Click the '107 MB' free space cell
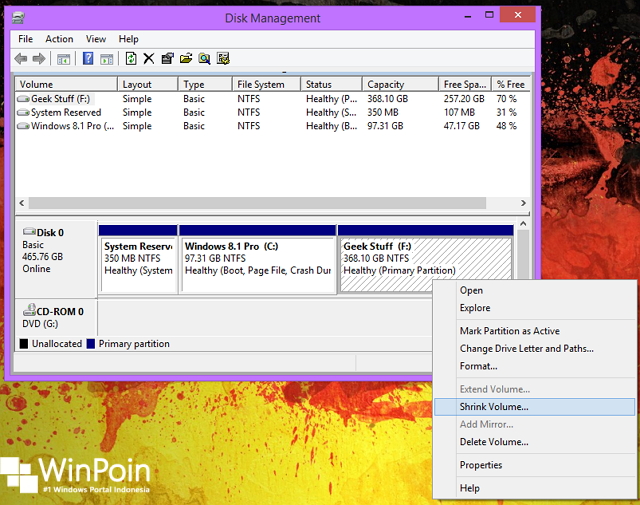The image size is (640, 505). click(460, 112)
